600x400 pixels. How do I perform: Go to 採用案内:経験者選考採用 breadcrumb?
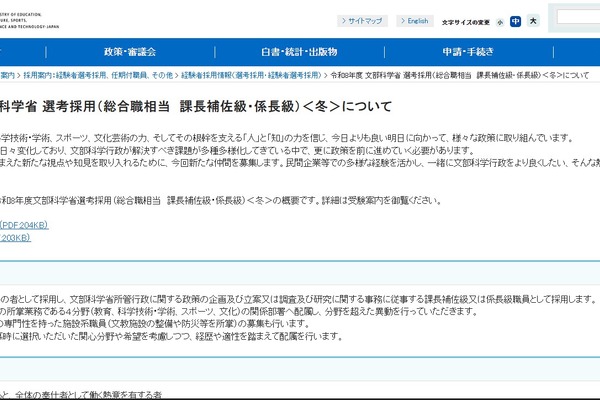[98, 75]
